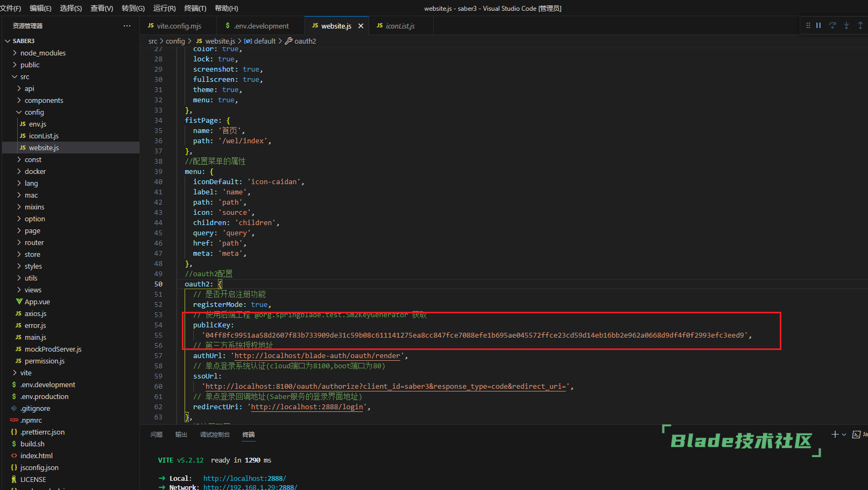The height and width of the screenshot is (490, 868).
Task: Open the 编辑(E) menu
Action: (x=40, y=8)
